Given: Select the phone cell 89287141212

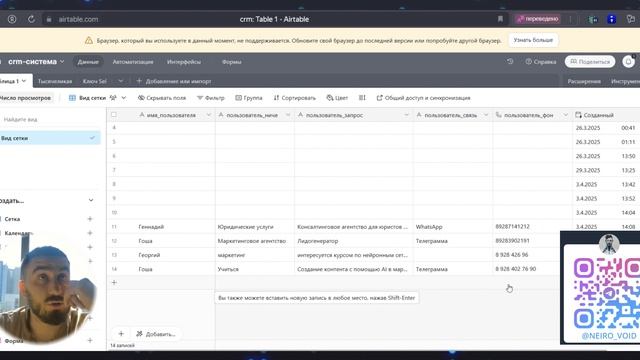Looking at the screenshot, I should pyautogui.click(x=532, y=227).
